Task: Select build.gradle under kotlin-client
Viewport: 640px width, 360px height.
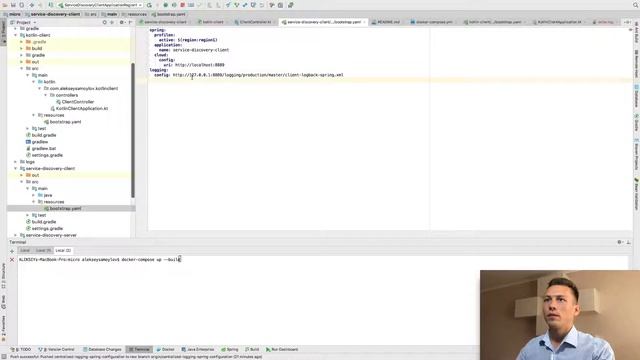Action: (41, 135)
